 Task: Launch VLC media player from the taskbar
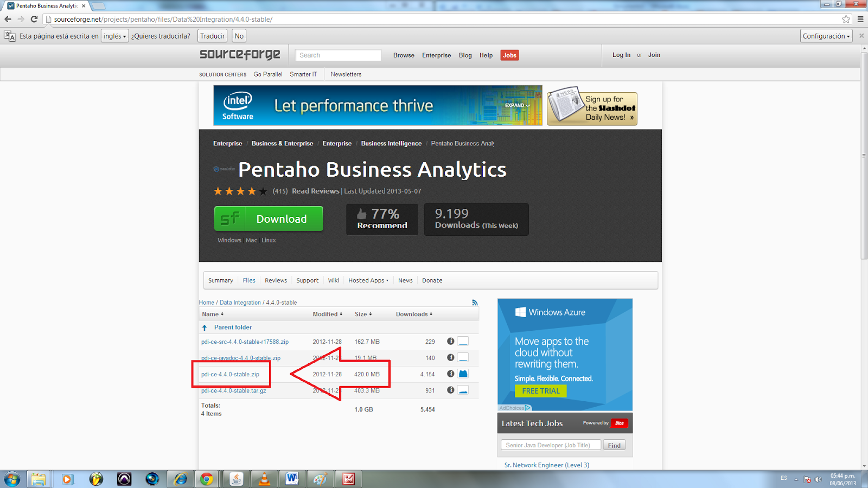(264, 479)
